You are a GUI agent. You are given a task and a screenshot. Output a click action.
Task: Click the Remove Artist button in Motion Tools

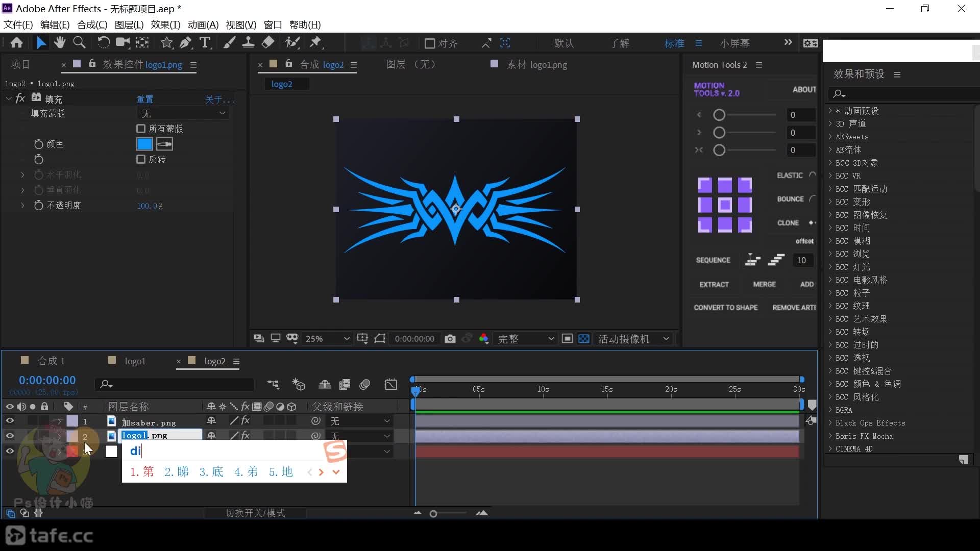coord(794,308)
